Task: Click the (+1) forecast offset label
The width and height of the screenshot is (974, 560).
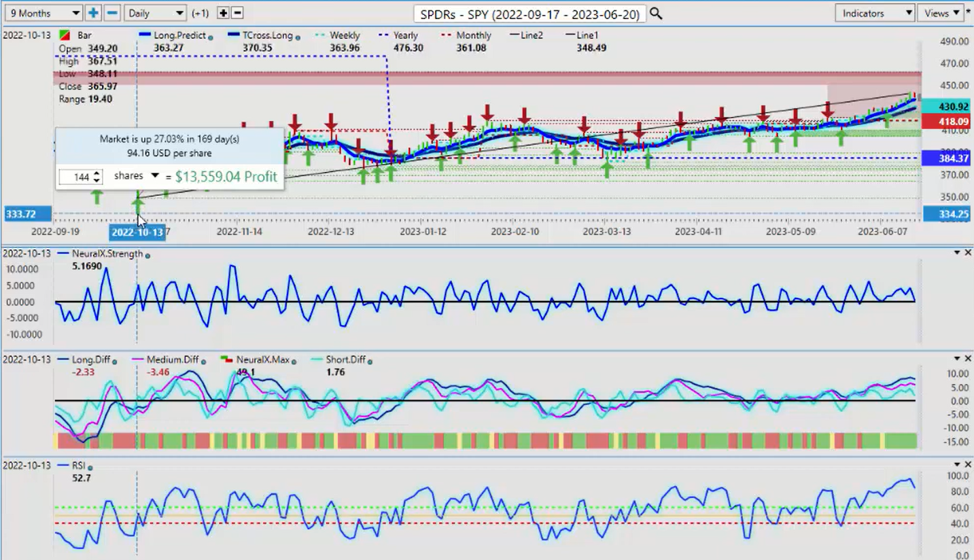Action: 201,13
